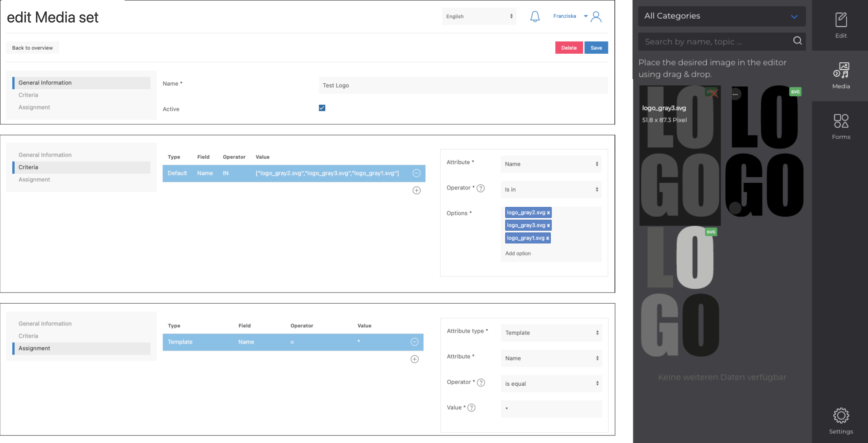Click the search magnifier icon
The height and width of the screenshot is (443, 868).
(797, 41)
